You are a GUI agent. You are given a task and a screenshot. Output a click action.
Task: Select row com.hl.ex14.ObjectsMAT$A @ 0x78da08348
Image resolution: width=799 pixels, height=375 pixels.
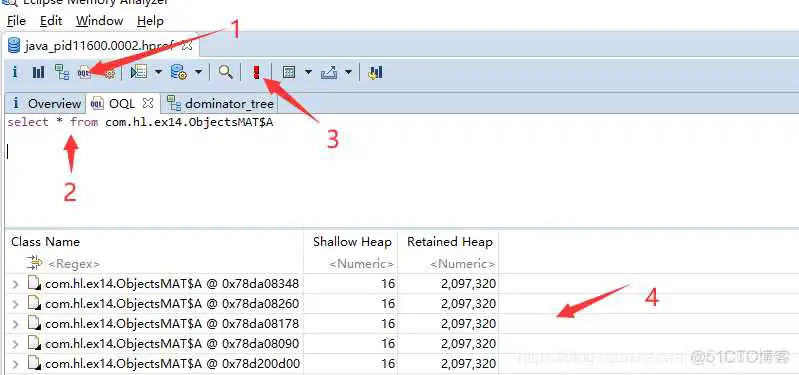click(x=172, y=284)
